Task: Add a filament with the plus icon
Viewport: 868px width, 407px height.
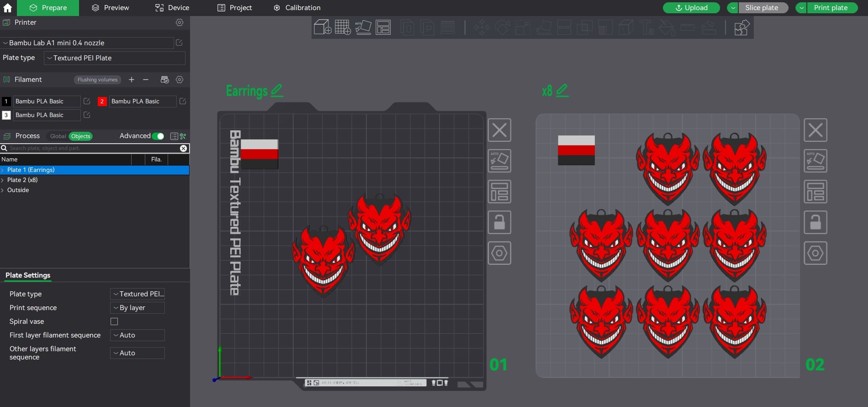Action: tap(132, 80)
